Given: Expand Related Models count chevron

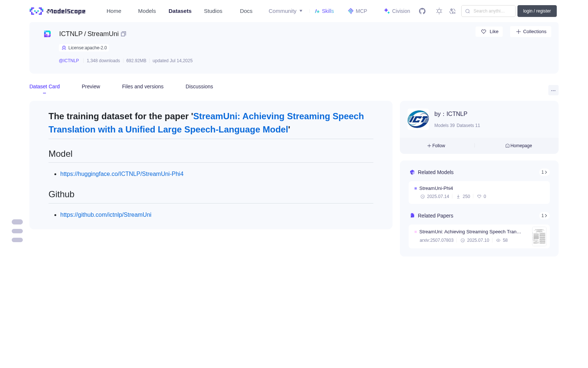Looking at the screenshot, I should [544, 172].
